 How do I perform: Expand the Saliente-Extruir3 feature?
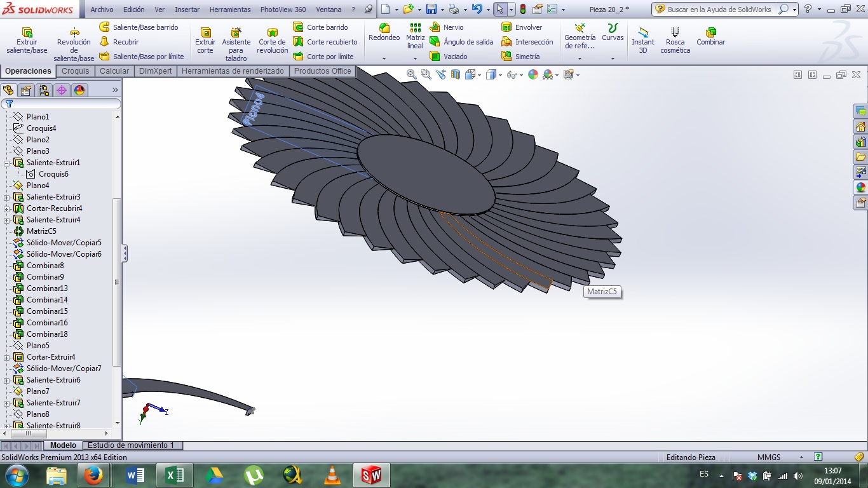[7, 197]
